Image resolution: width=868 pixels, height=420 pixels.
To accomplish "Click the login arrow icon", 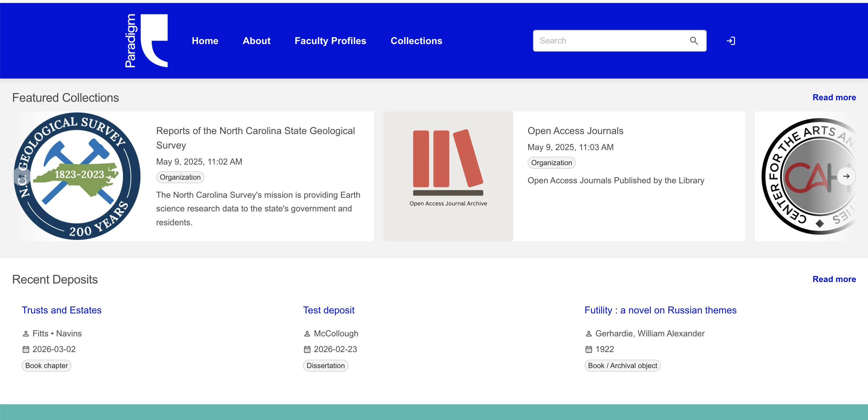I will [x=731, y=41].
